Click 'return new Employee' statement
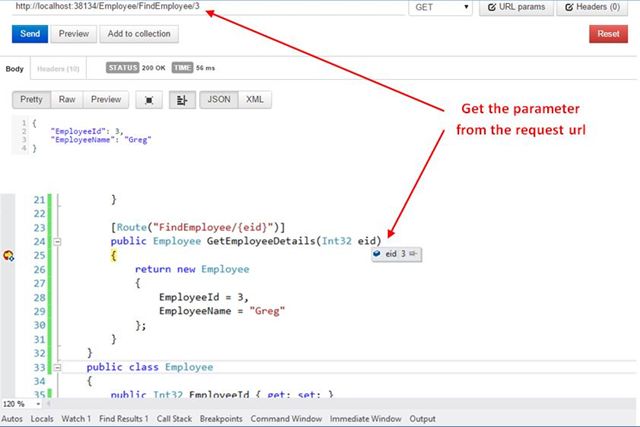Image resolution: width=640 pixels, height=427 pixels. tap(192, 269)
